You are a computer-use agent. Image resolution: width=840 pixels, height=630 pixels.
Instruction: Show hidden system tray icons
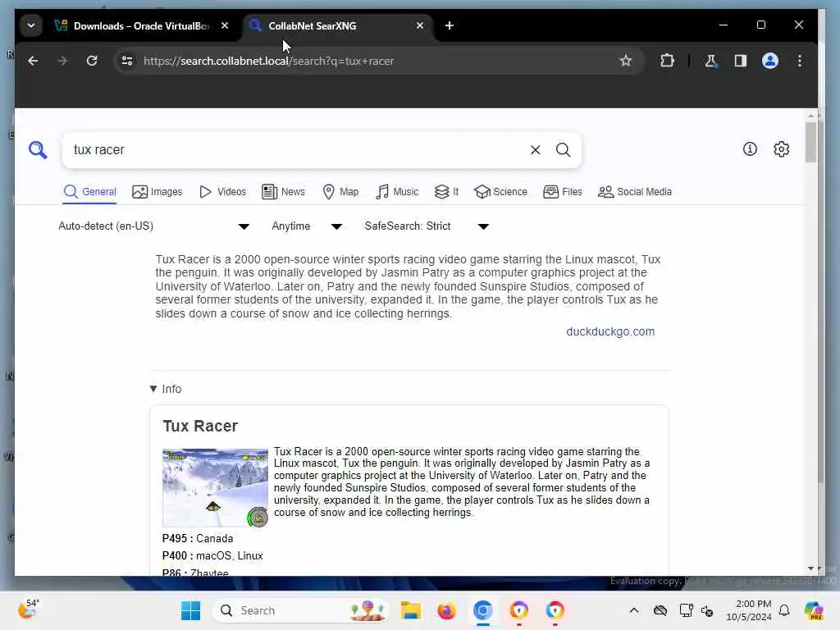[634, 610]
